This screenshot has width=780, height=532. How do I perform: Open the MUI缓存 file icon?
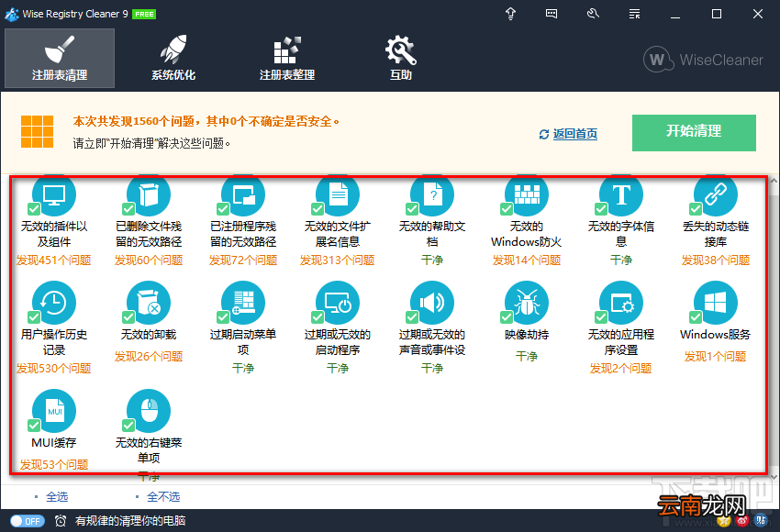tap(54, 411)
